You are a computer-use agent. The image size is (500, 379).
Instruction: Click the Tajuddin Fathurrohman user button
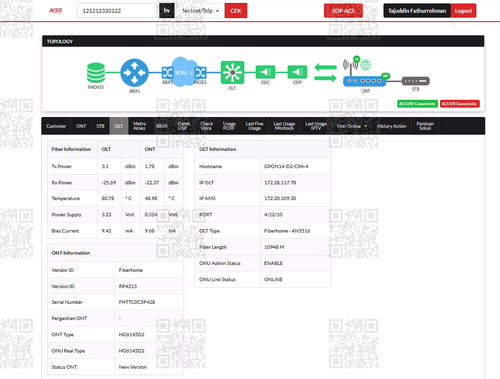pos(417,11)
